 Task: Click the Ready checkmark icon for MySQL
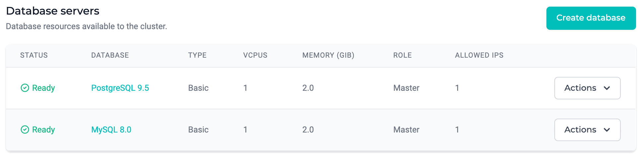click(25, 130)
